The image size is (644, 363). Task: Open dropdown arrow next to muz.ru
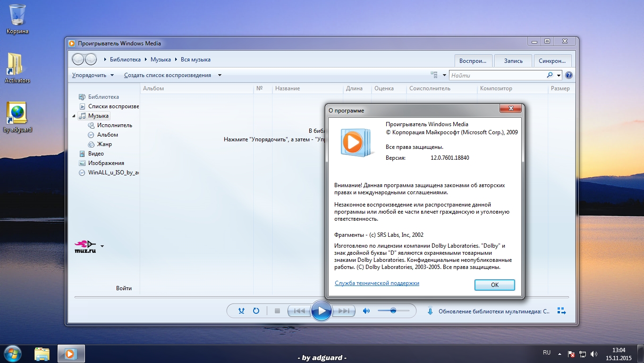pyautogui.click(x=102, y=246)
